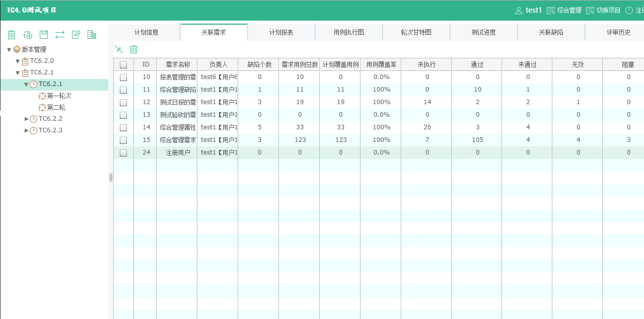
Task: Expand the TC6.2.3 plan node
Action: pos(27,130)
